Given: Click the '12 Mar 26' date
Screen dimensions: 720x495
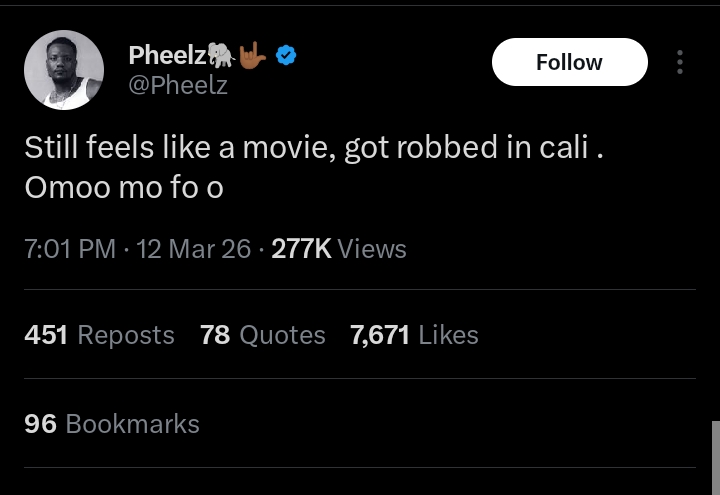Looking at the screenshot, I should coord(193,249).
